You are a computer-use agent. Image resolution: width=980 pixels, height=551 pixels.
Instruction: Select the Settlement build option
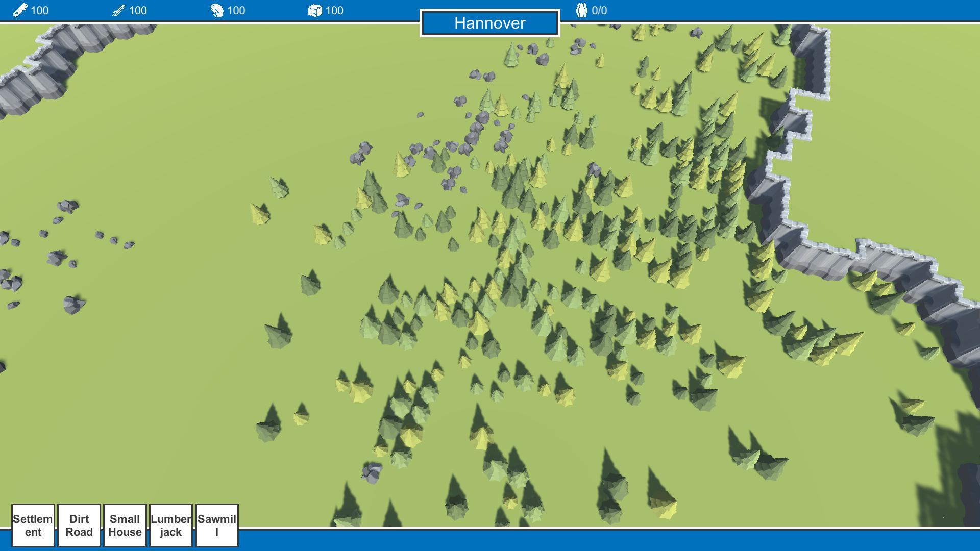(x=33, y=525)
